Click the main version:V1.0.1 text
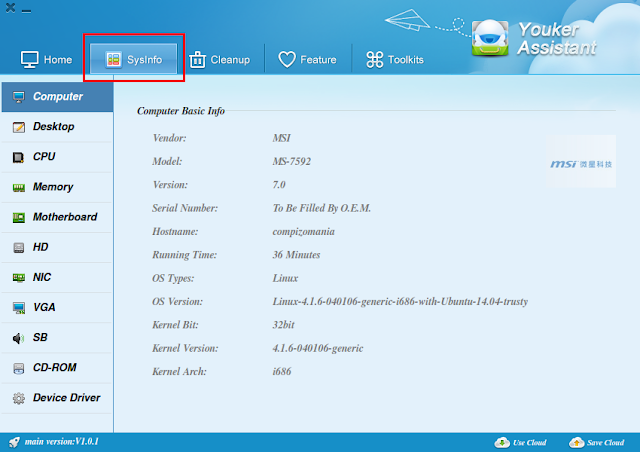This screenshot has width=640, height=452. click(62, 442)
